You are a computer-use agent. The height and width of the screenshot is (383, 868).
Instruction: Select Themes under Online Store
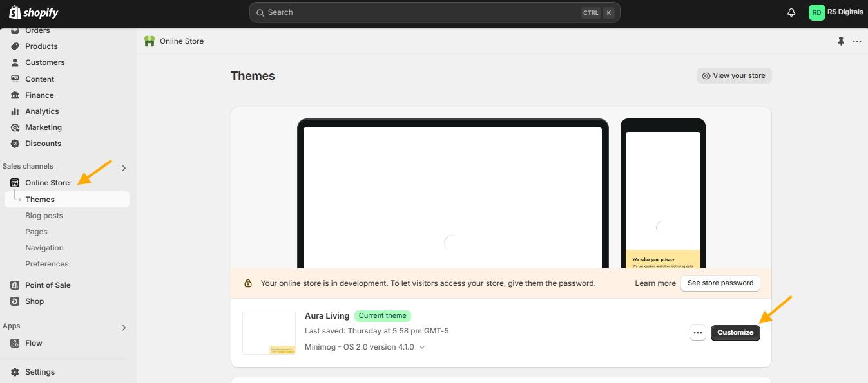coord(67,200)
